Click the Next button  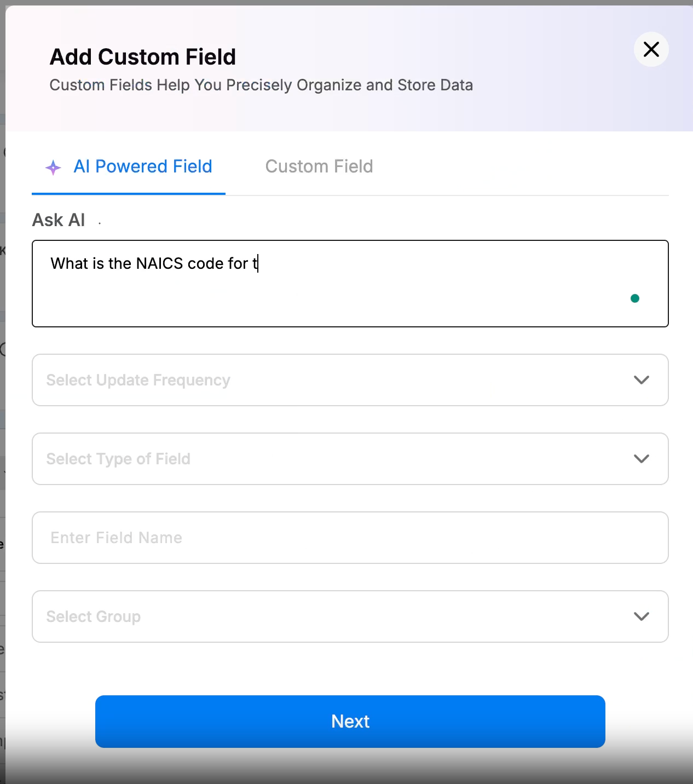[x=350, y=722]
